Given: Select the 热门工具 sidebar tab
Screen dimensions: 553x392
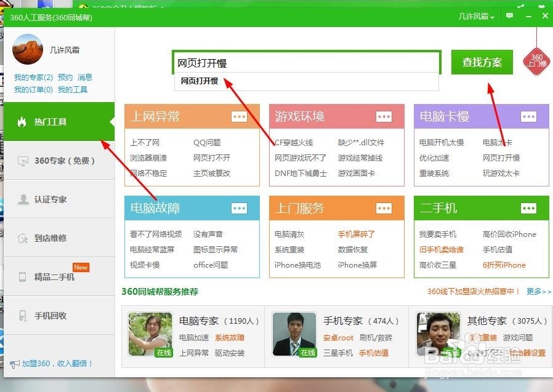Looking at the screenshot, I should click(59, 122).
